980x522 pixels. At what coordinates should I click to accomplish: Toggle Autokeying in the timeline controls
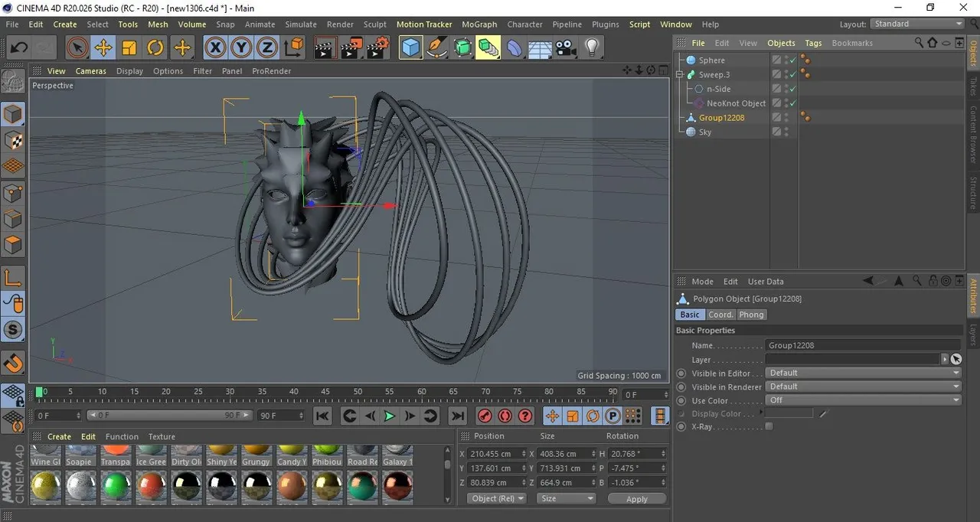pos(505,416)
